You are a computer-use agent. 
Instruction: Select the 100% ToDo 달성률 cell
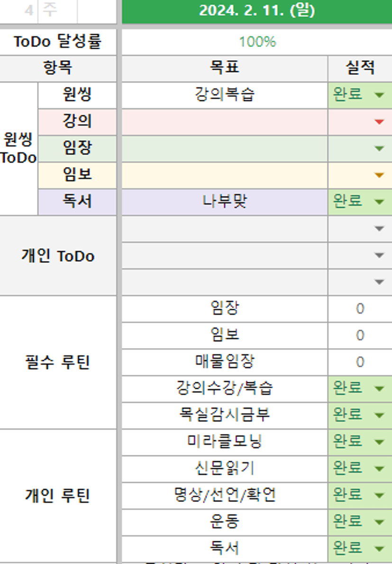tap(256, 42)
